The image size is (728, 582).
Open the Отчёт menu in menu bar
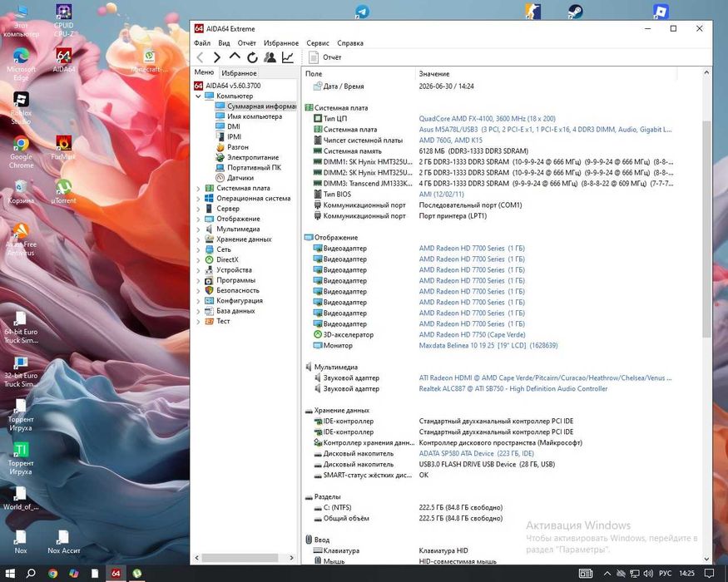point(247,43)
